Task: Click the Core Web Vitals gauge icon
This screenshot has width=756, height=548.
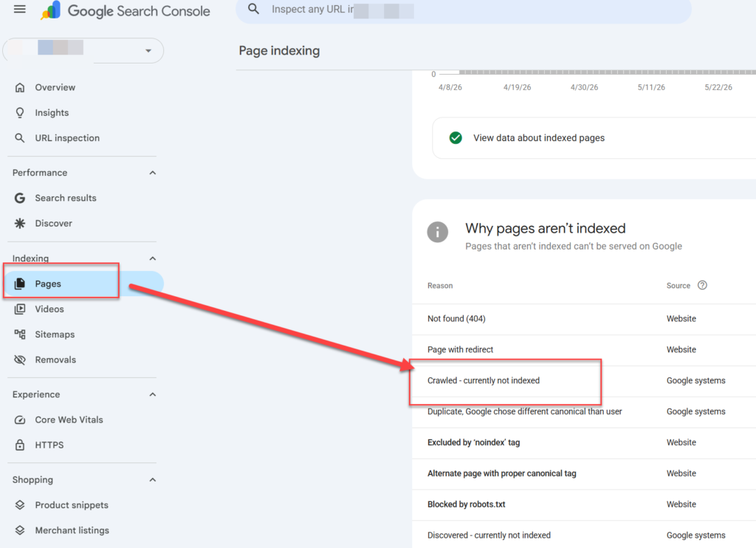Action: tap(20, 419)
